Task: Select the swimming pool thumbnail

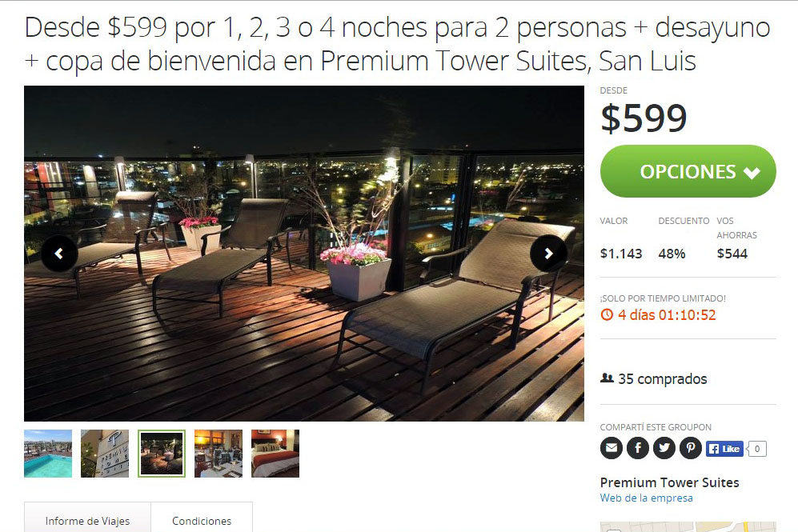Action: coord(48,454)
